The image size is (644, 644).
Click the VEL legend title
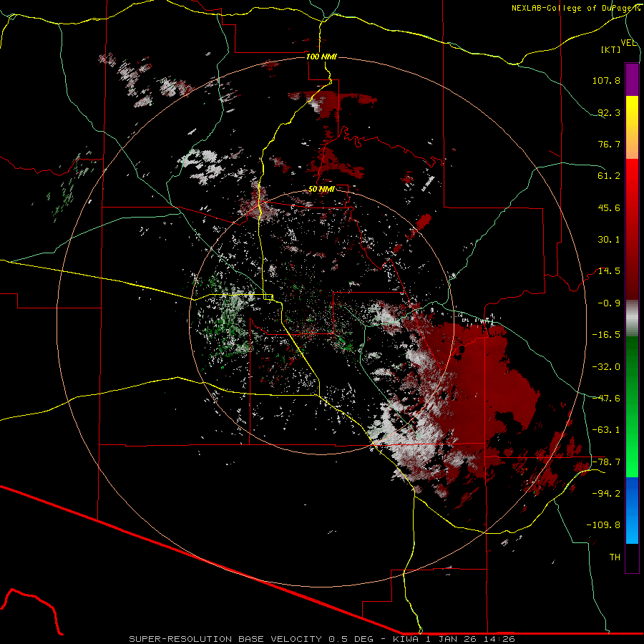click(628, 43)
